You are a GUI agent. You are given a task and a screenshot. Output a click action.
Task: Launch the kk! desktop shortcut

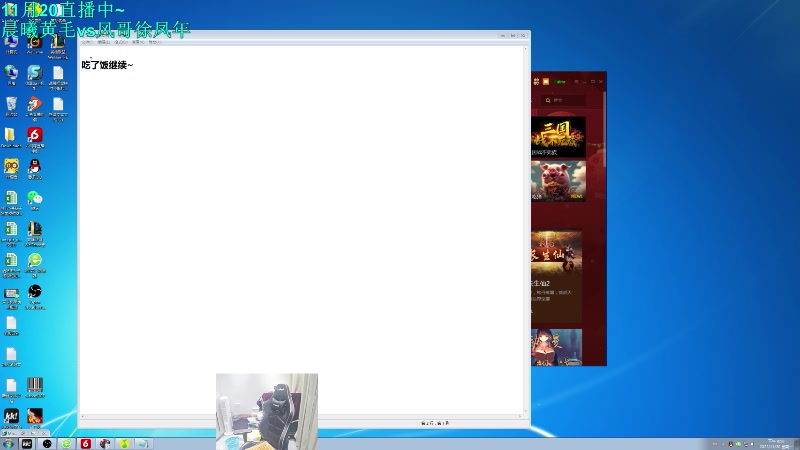11,418
